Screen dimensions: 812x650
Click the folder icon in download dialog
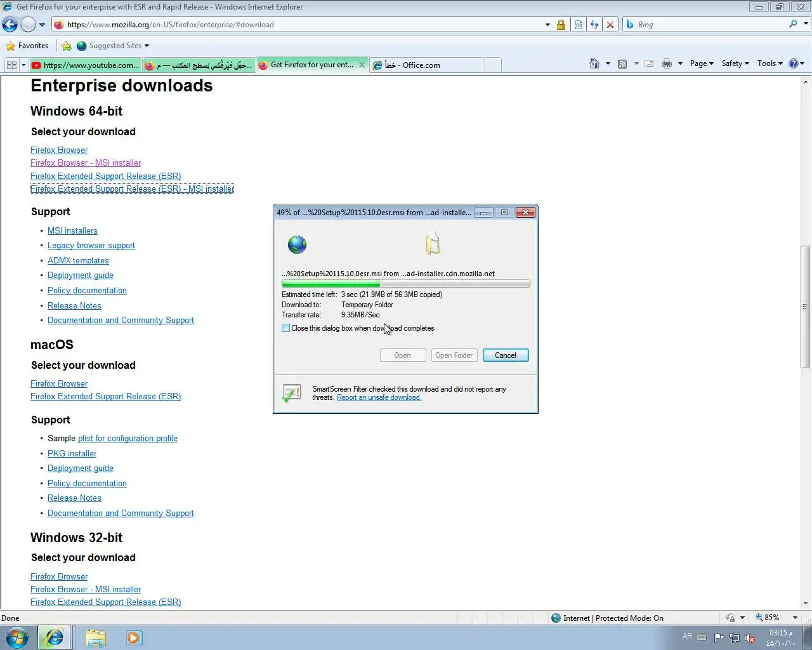pyautogui.click(x=433, y=244)
